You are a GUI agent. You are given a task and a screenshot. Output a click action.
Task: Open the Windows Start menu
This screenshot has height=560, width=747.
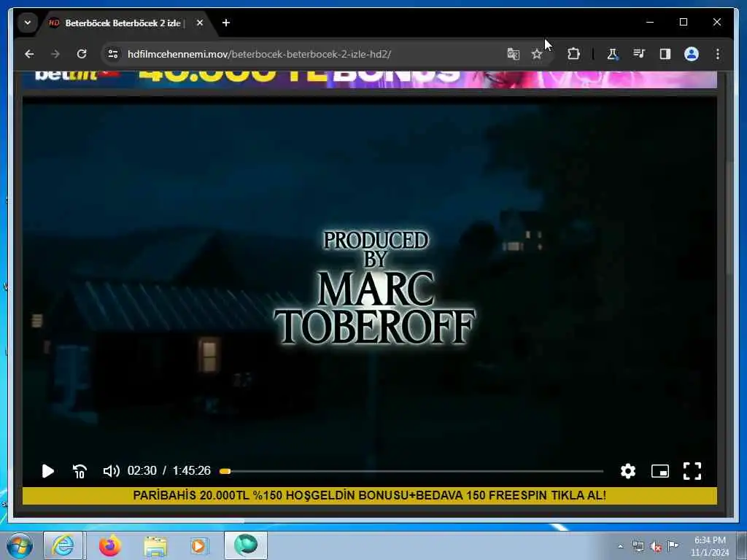pos(20,545)
